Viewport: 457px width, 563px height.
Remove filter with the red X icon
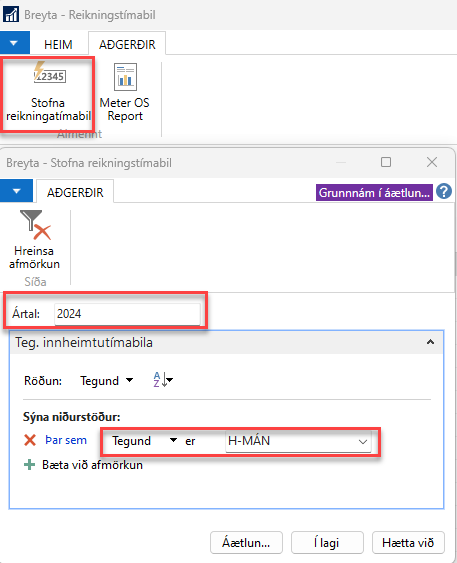click(x=30, y=440)
